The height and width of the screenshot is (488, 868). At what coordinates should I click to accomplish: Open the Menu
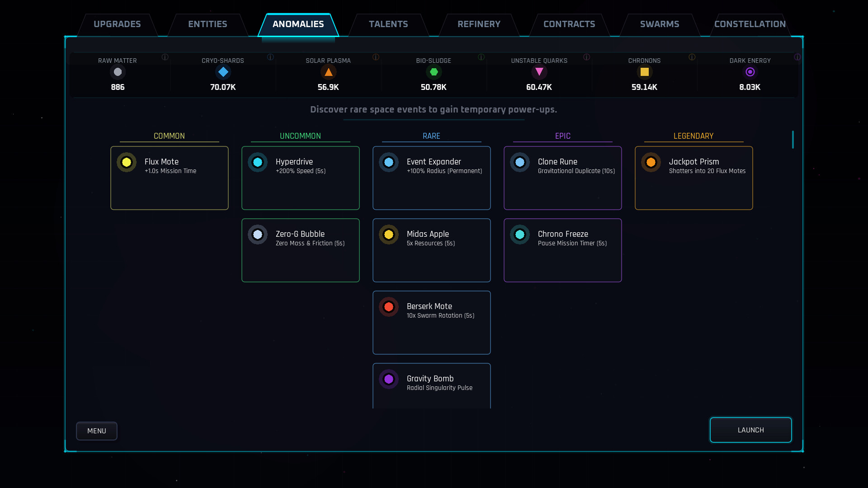tap(96, 431)
